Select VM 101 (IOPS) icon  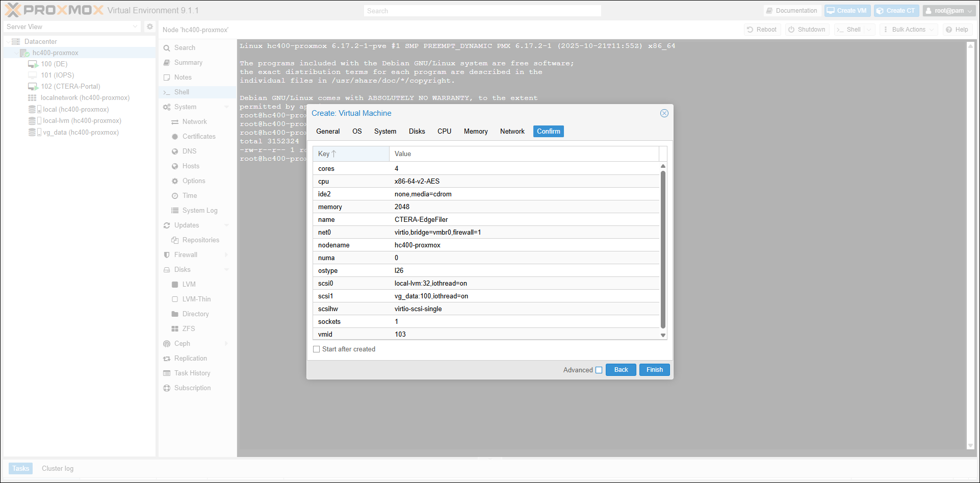click(33, 75)
